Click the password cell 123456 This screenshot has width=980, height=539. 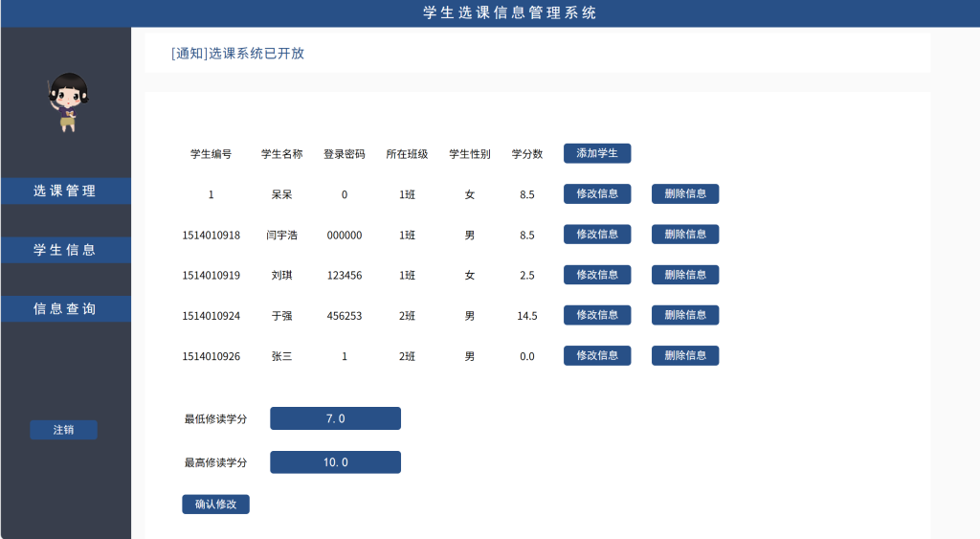coord(345,275)
